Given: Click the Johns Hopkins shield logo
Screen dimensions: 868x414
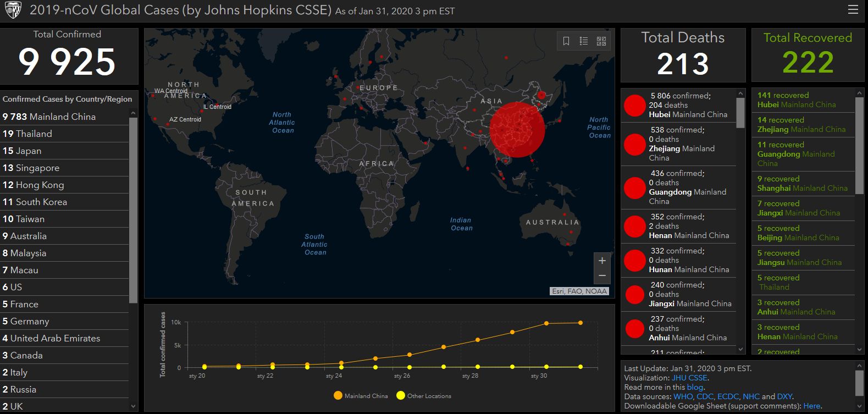Looking at the screenshot, I should [13, 10].
